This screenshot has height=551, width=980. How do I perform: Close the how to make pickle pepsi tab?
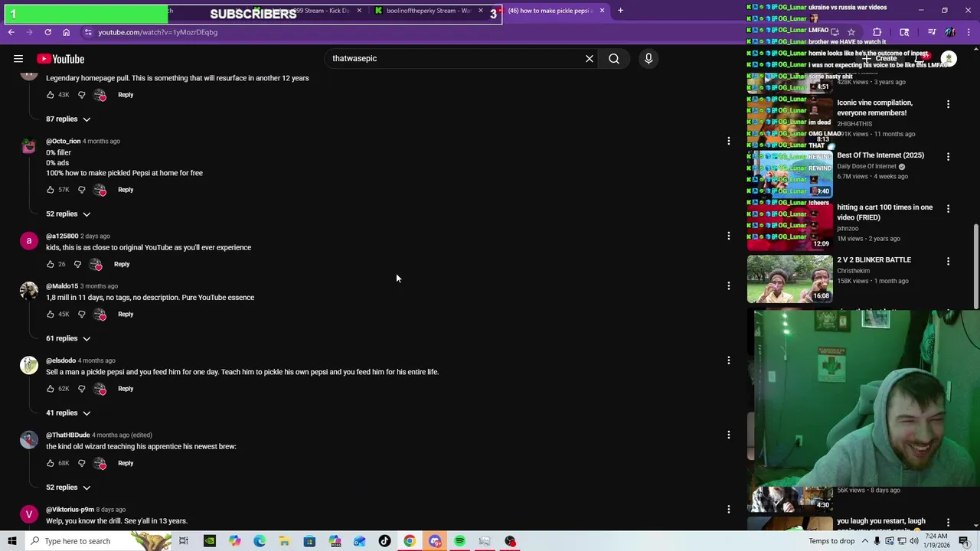(x=602, y=11)
